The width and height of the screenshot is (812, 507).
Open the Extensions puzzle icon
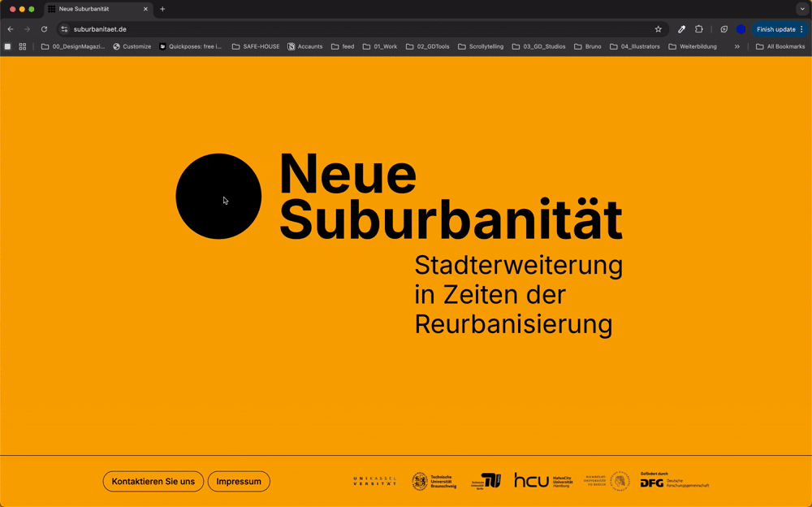click(699, 29)
